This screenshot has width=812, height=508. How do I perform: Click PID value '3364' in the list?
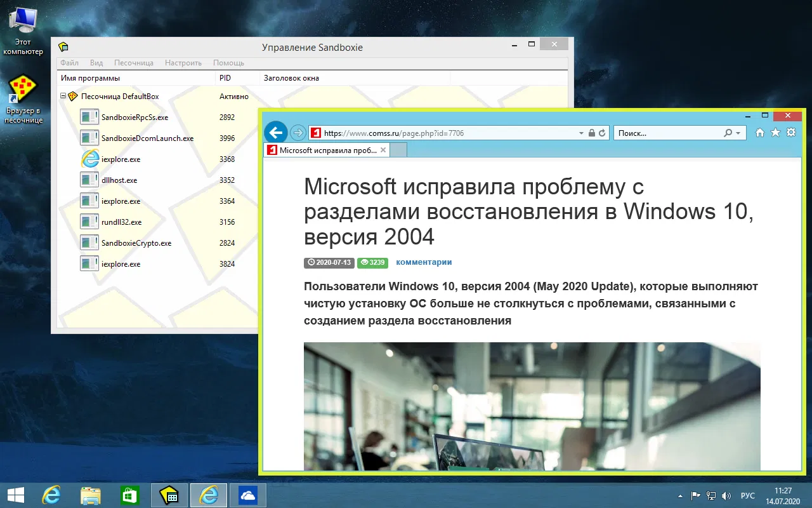tap(227, 201)
